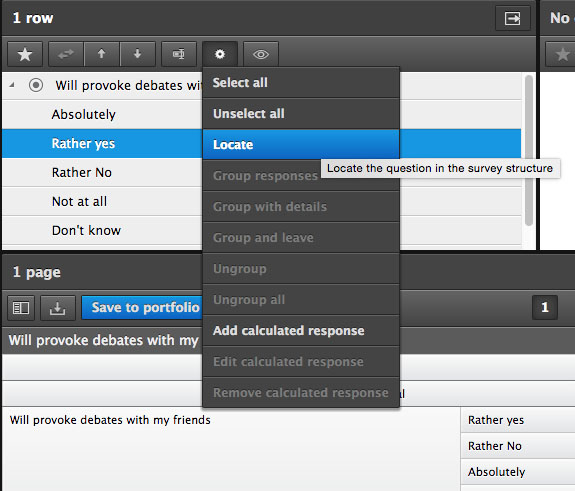Click the 1 page panel heading
Image resolution: width=575 pixels, height=491 pixels.
(x=37, y=272)
